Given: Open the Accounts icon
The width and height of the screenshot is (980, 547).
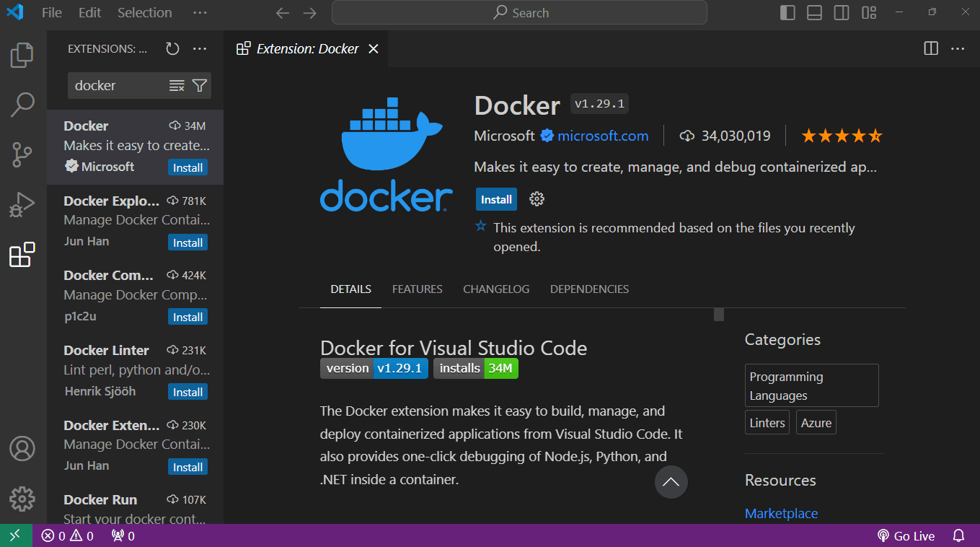Looking at the screenshot, I should click(22, 448).
